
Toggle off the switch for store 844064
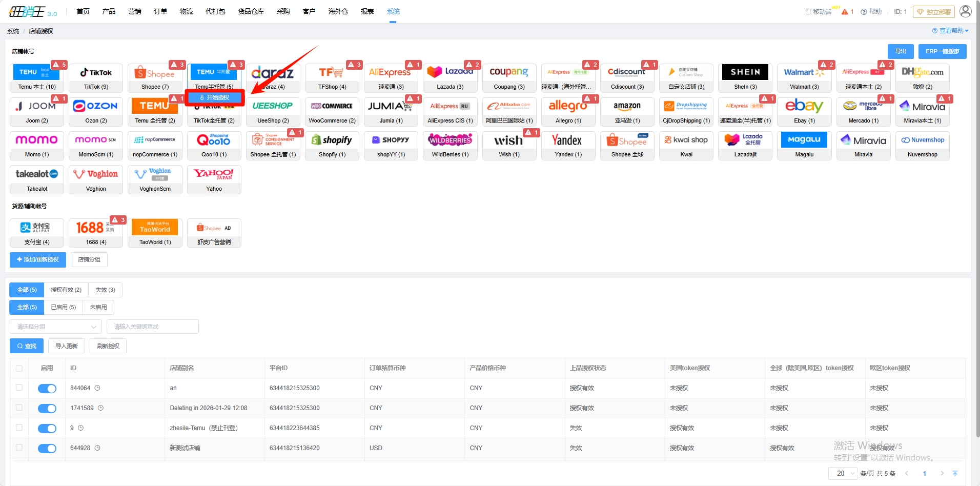point(47,389)
